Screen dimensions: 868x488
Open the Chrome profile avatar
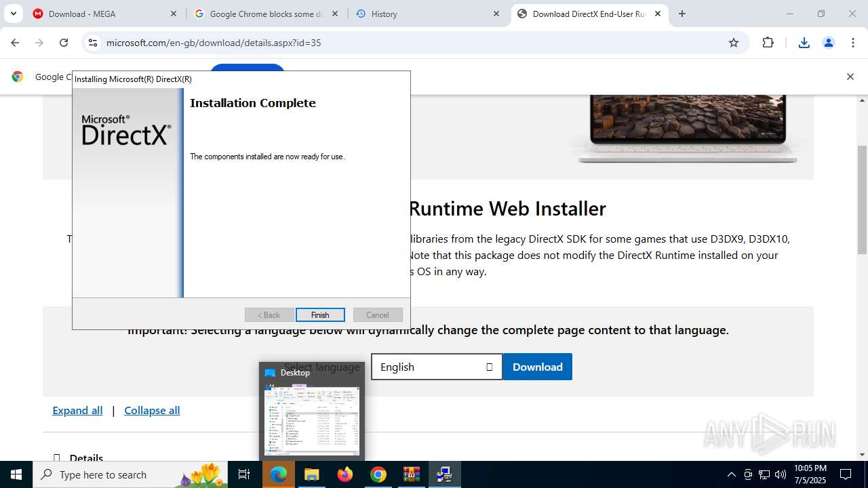pyautogui.click(x=829, y=43)
